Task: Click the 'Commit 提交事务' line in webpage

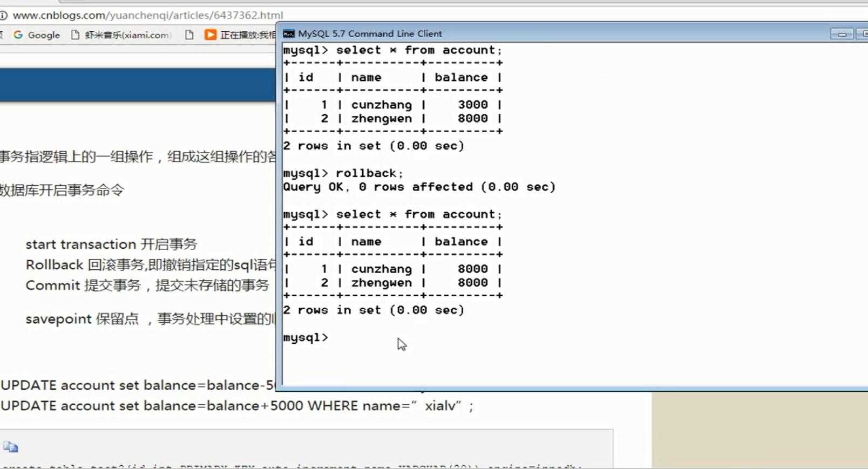Action: (147, 286)
